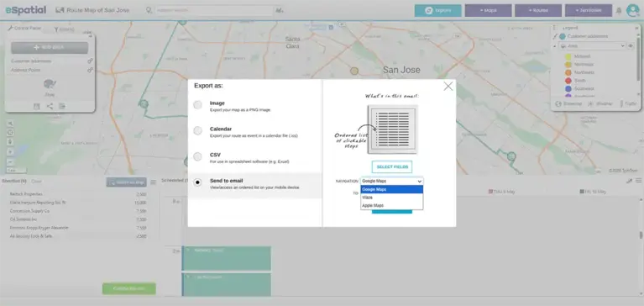Click the Midwest yellow color swatch
Image resolution: width=644 pixels, height=306 pixels.
(x=568, y=56)
